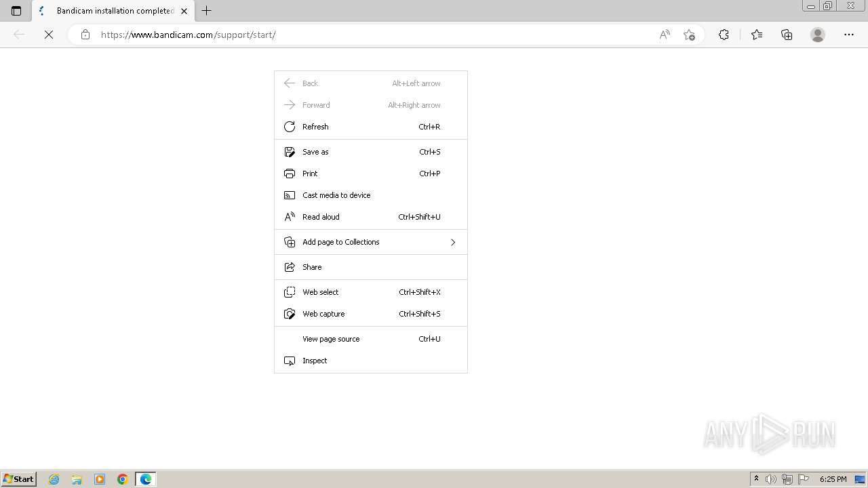The image size is (868, 488).
Task: Open a new tab with plus button
Action: [x=207, y=11]
